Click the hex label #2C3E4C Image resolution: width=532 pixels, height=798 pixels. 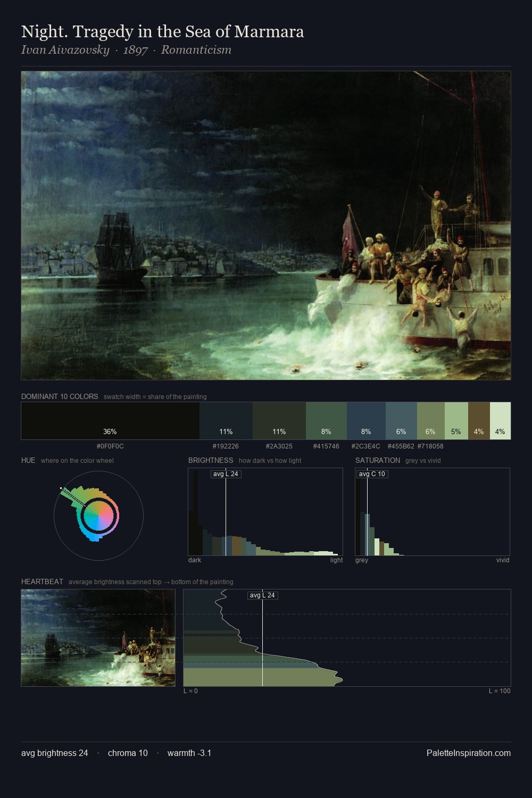pyautogui.click(x=365, y=446)
